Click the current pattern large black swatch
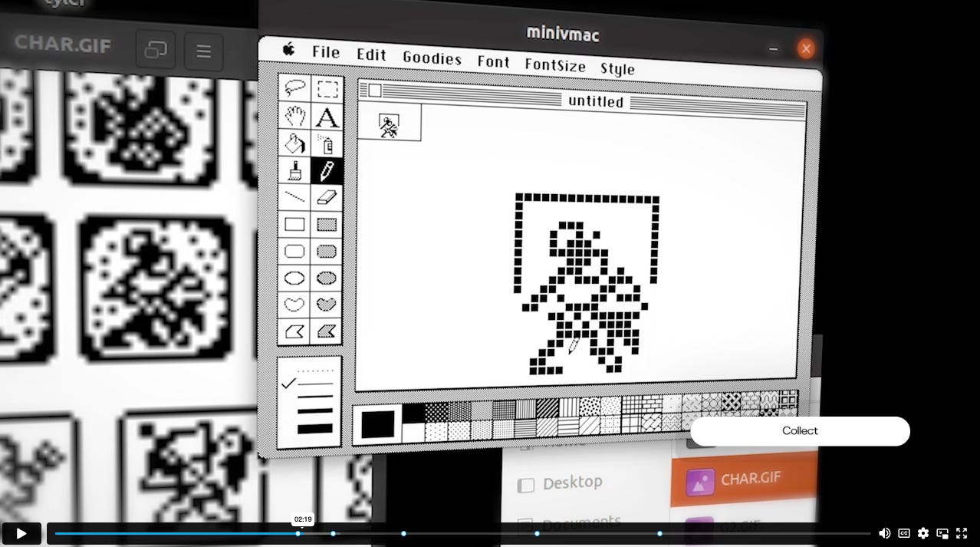The image size is (980, 547). 377,424
